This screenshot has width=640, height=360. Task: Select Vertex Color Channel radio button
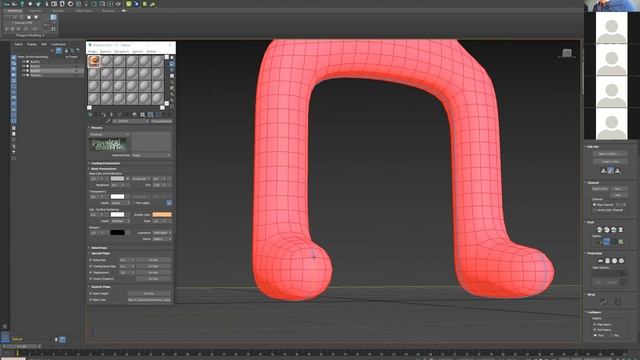pyautogui.click(x=595, y=210)
